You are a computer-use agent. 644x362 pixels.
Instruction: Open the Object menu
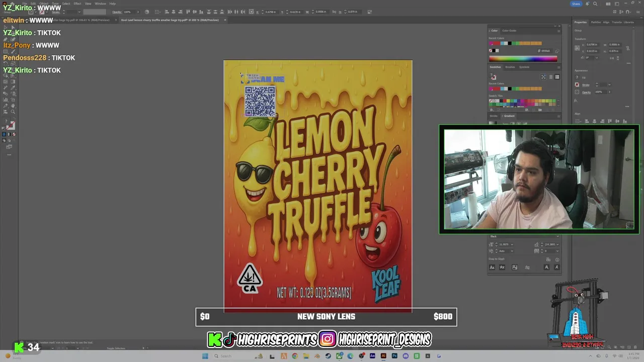[x=44, y=4]
